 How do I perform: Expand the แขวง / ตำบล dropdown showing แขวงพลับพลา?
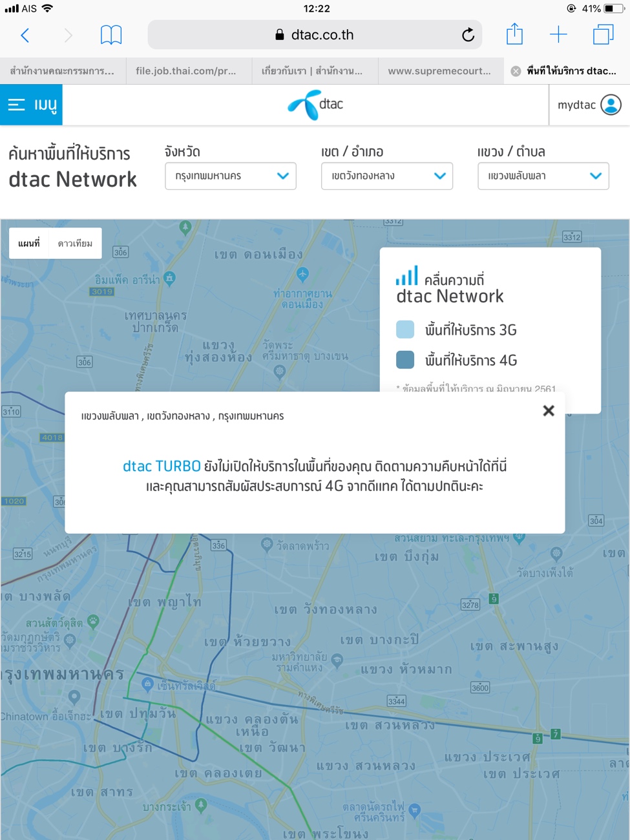click(543, 176)
